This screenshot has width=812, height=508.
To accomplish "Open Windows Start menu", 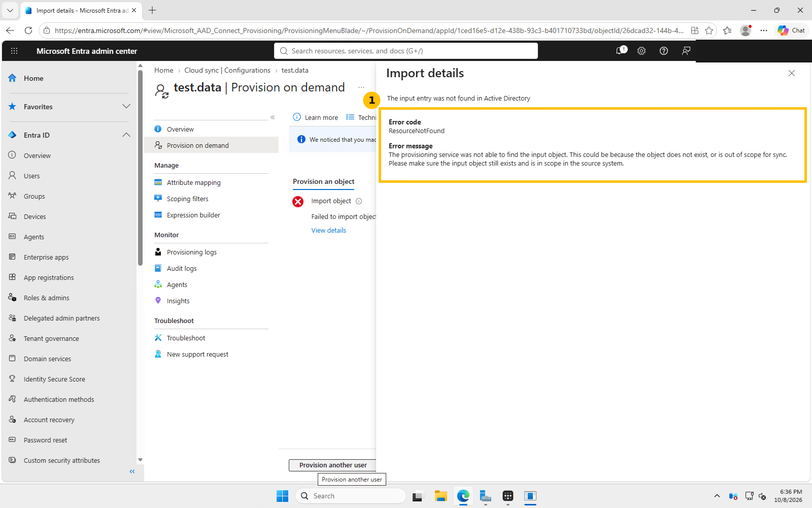I will coord(282,496).
